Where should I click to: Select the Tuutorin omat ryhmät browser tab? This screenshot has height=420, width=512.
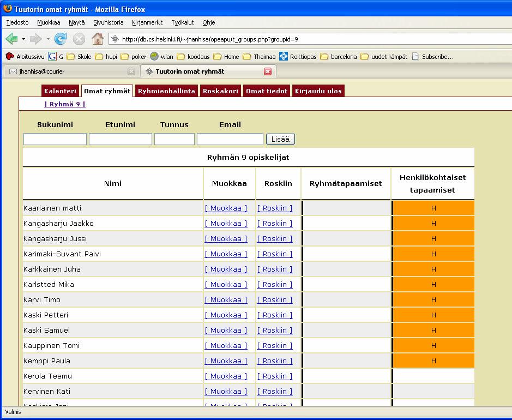(x=208, y=71)
